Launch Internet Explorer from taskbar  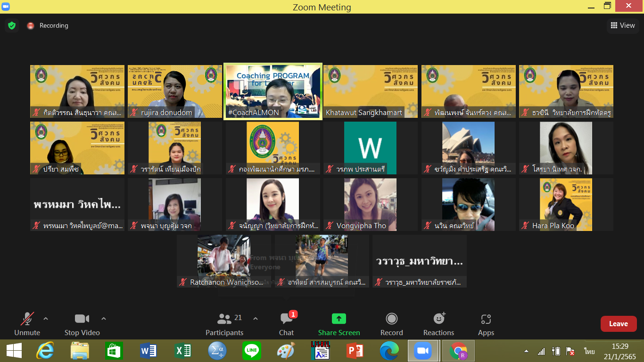pyautogui.click(x=45, y=351)
